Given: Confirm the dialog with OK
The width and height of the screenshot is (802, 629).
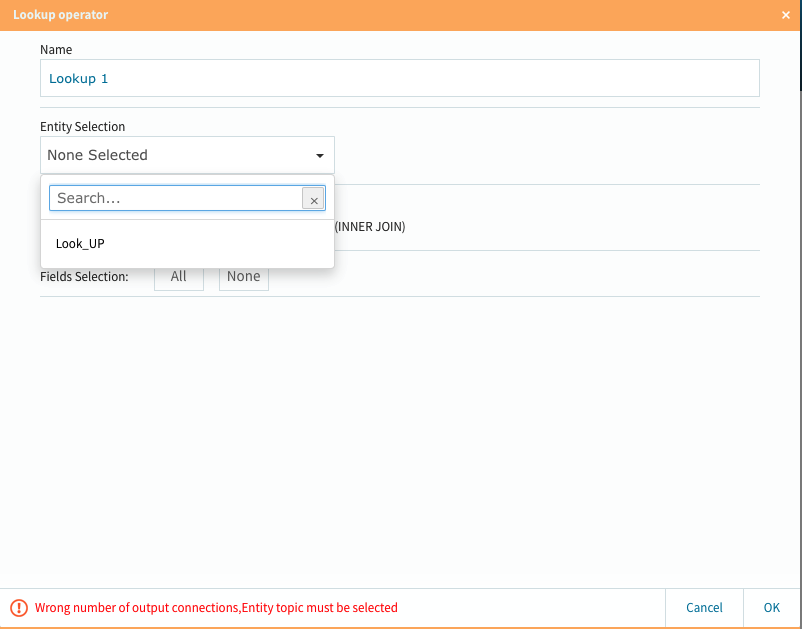Looking at the screenshot, I should pos(772,608).
